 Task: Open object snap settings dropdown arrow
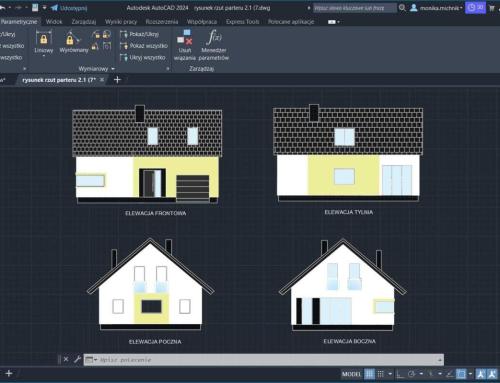470,374
